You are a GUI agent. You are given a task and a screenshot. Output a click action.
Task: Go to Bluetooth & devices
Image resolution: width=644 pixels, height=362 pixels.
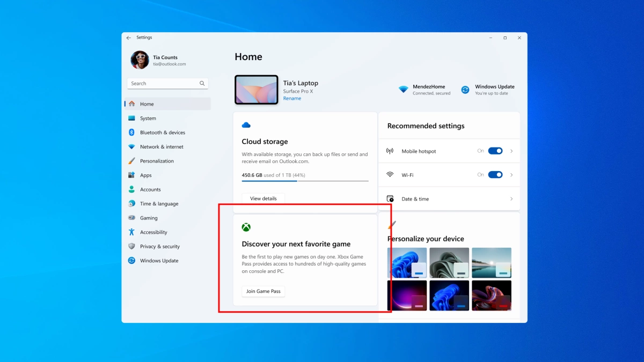[167, 132]
